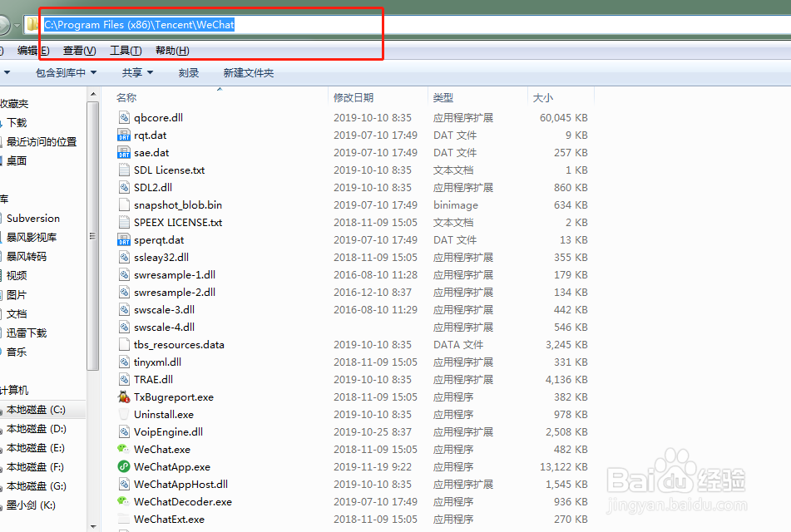Viewport: 791px width, 532px height.
Task: Click the swresample-1.dll file icon
Action: click(124, 275)
